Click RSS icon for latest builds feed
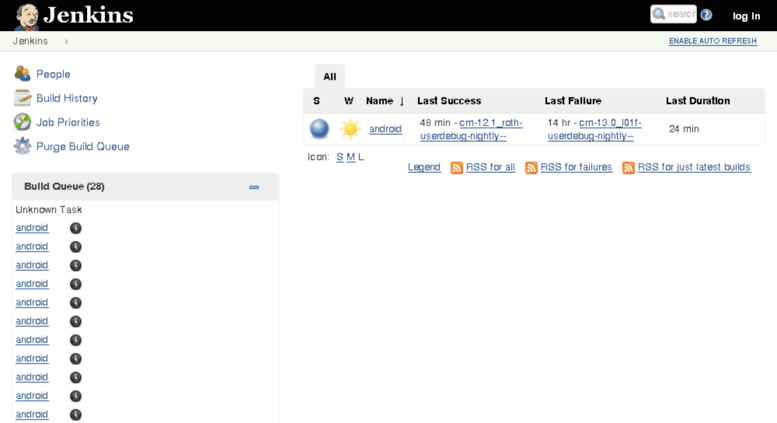The image size is (777, 423). point(628,168)
